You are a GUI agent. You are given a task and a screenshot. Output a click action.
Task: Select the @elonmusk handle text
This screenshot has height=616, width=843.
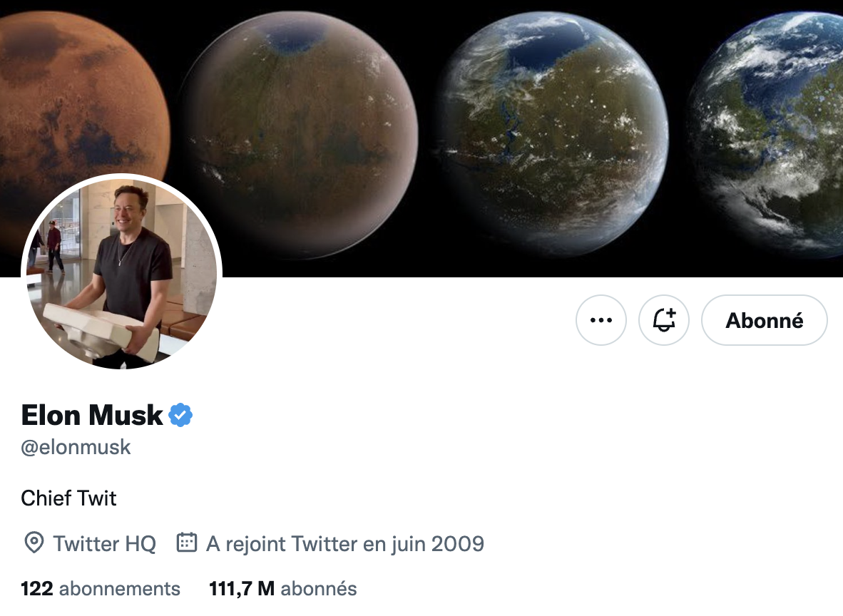76,447
